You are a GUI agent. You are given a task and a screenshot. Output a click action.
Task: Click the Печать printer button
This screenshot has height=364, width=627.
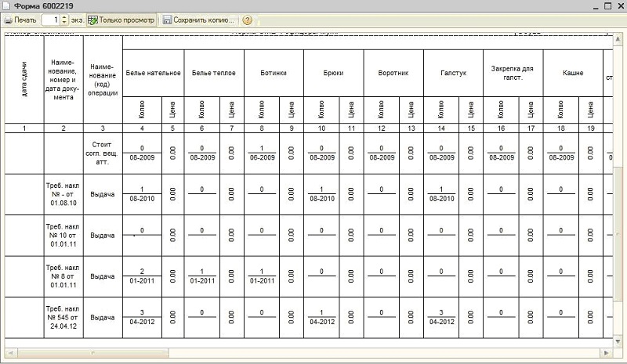click(20, 20)
